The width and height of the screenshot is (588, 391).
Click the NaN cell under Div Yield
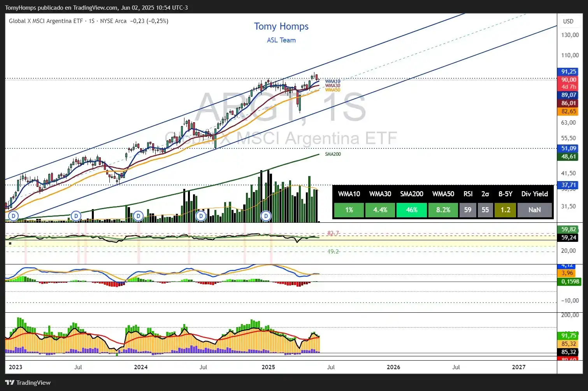pos(535,210)
